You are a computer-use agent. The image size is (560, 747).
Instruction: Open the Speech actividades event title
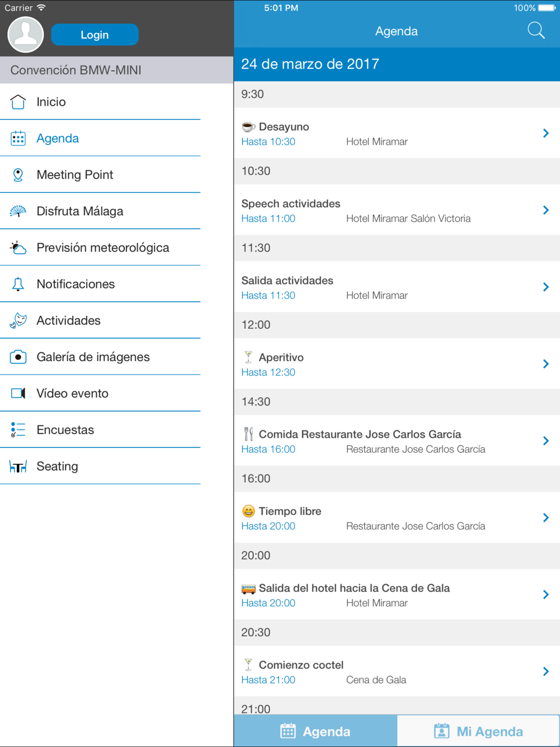pos(291,203)
